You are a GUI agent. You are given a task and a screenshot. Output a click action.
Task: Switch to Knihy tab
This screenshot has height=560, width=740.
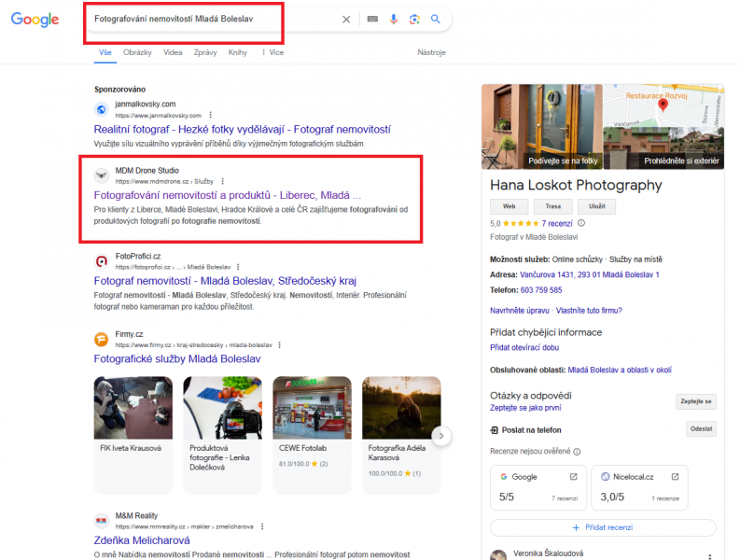coord(238,52)
